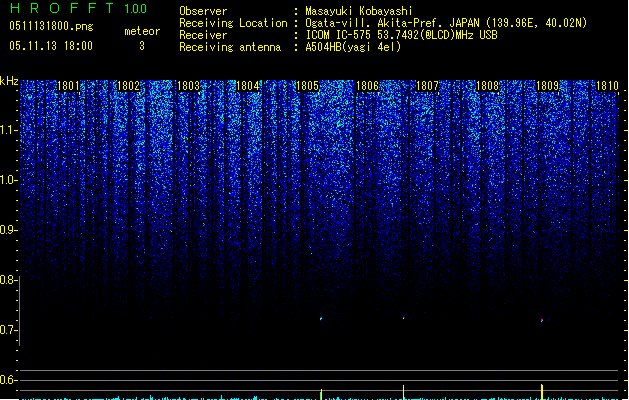Click the 0.7 kHz axis label
This screenshot has height=400, width=629.
tap(8, 330)
